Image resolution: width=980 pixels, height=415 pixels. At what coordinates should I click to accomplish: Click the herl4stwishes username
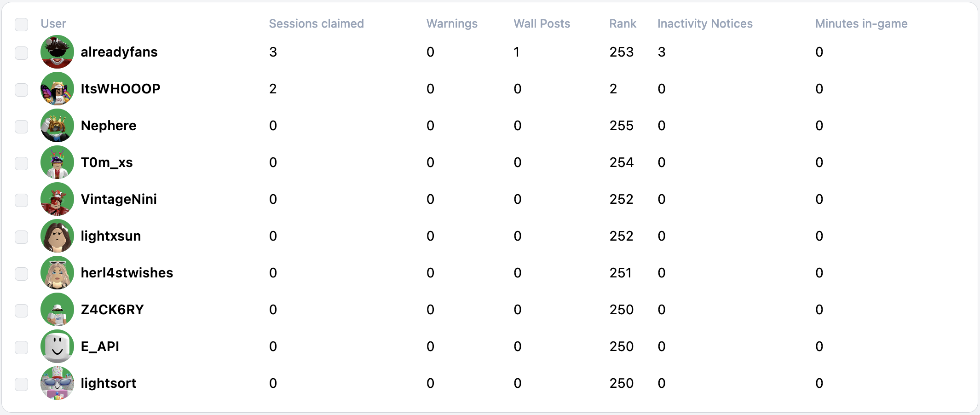click(x=127, y=273)
